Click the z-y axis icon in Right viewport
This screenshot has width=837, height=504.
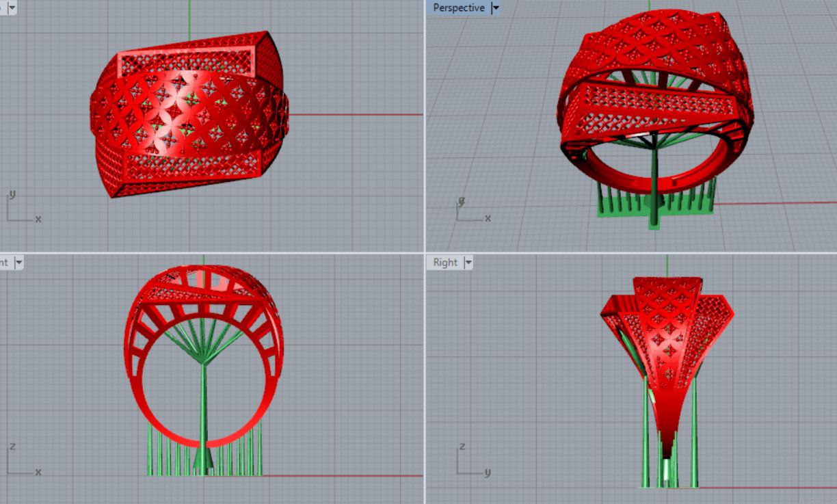pyautogui.click(x=473, y=461)
